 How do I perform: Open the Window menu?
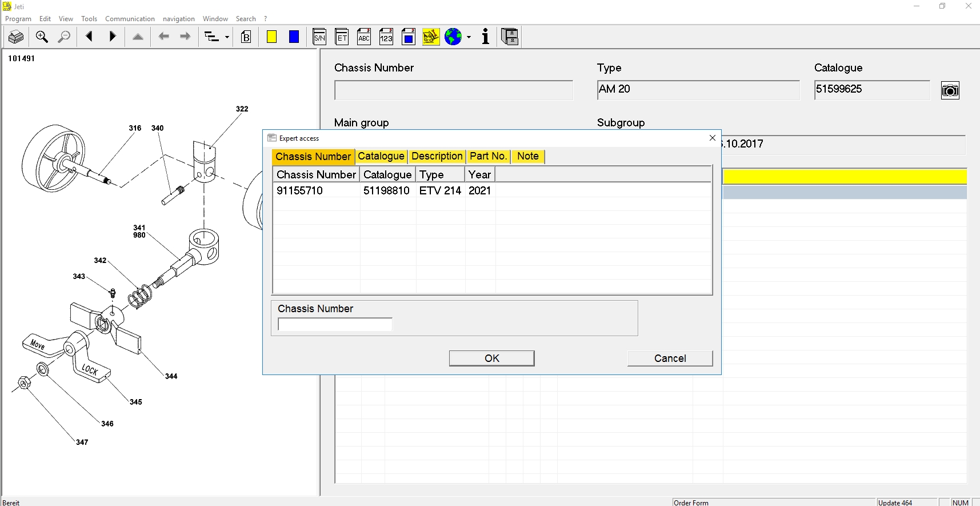[x=215, y=19]
